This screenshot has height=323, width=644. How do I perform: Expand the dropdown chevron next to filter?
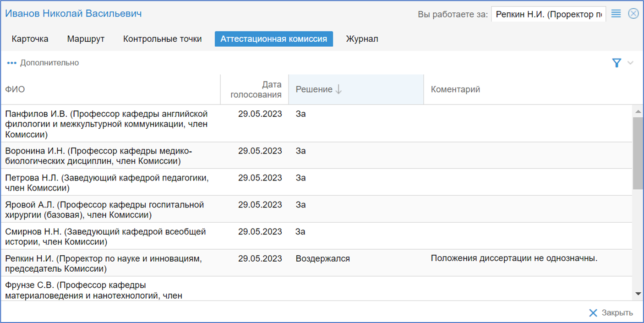click(630, 63)
